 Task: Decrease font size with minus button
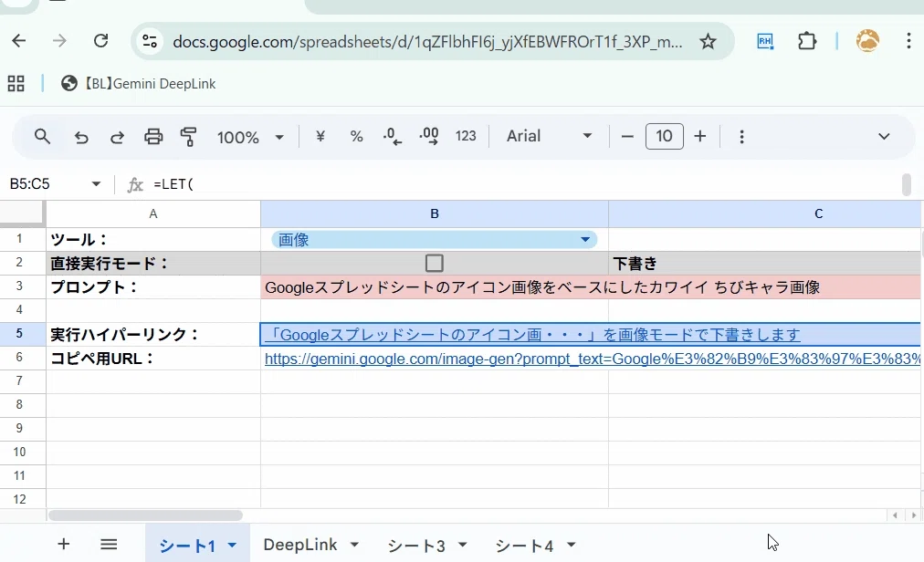tap(627, 137)
